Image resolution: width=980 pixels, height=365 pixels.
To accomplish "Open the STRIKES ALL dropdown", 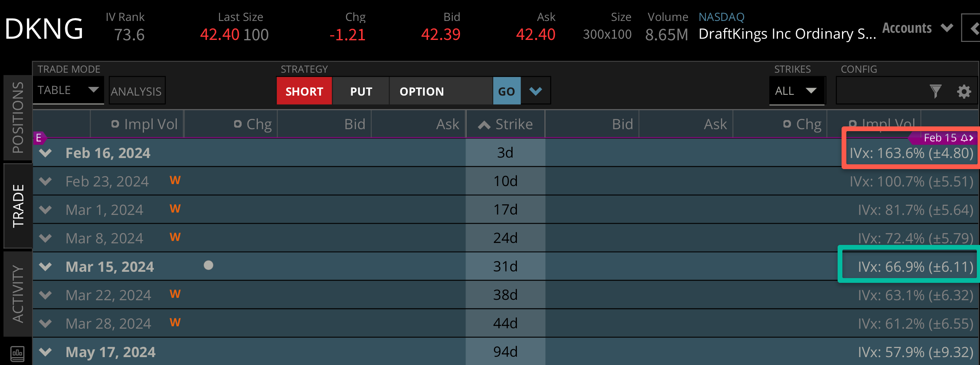I will point(796,90).
